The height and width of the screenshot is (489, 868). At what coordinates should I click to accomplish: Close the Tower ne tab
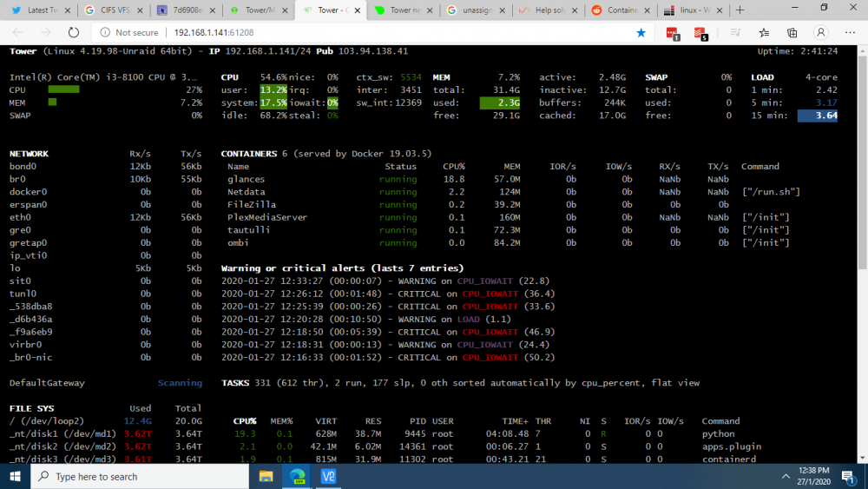[431, 10]
